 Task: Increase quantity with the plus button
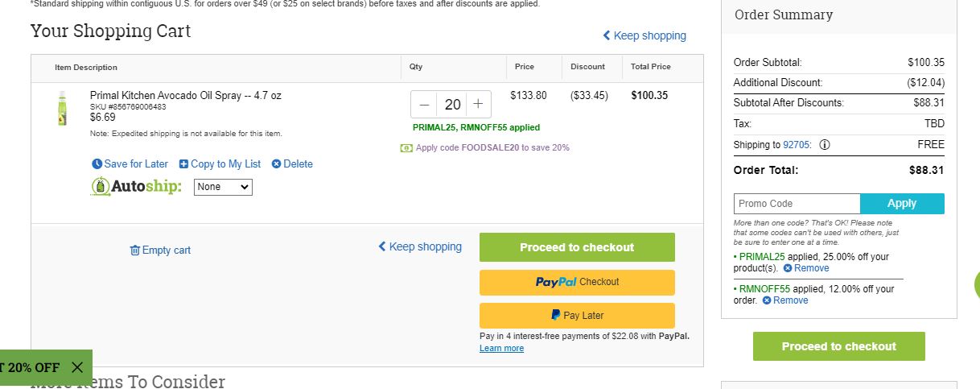(478, 104)
